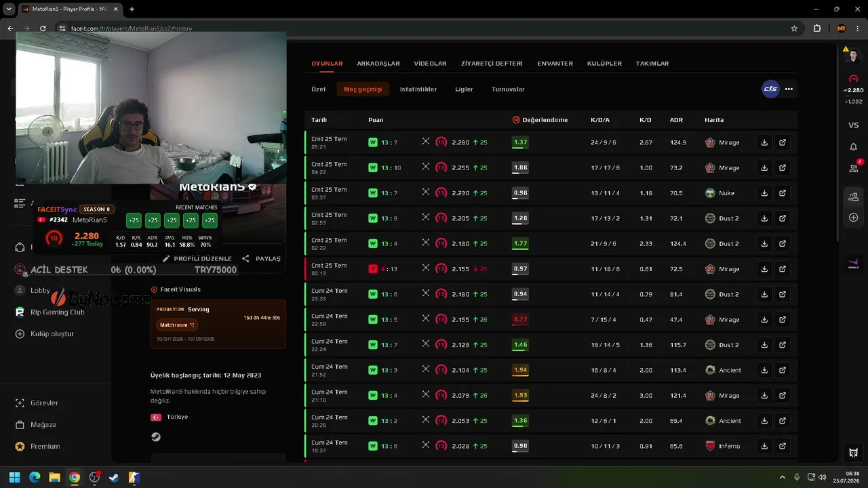Show hidden system tray icons

click(x=782, y=477)
